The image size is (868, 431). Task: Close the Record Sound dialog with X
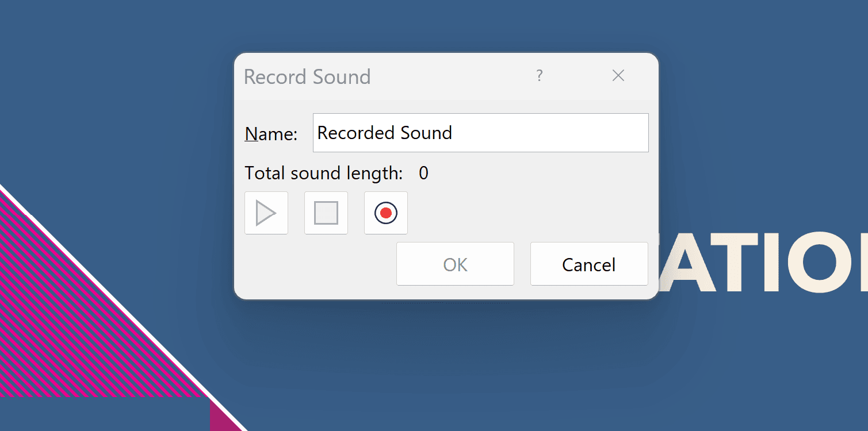[618, 75]
